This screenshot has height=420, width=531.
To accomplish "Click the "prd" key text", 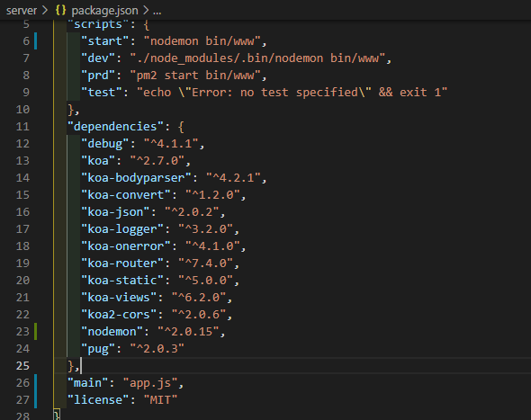I will [x=98, y=76].
